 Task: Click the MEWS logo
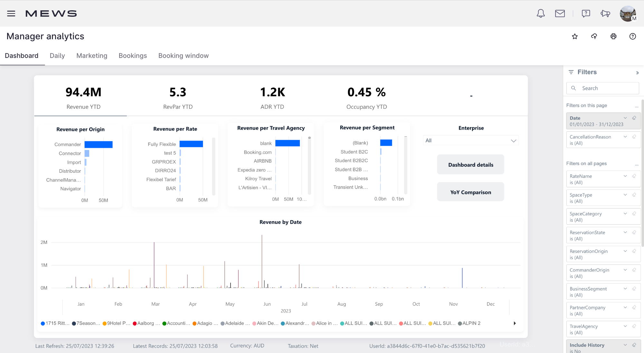[51, 14]
